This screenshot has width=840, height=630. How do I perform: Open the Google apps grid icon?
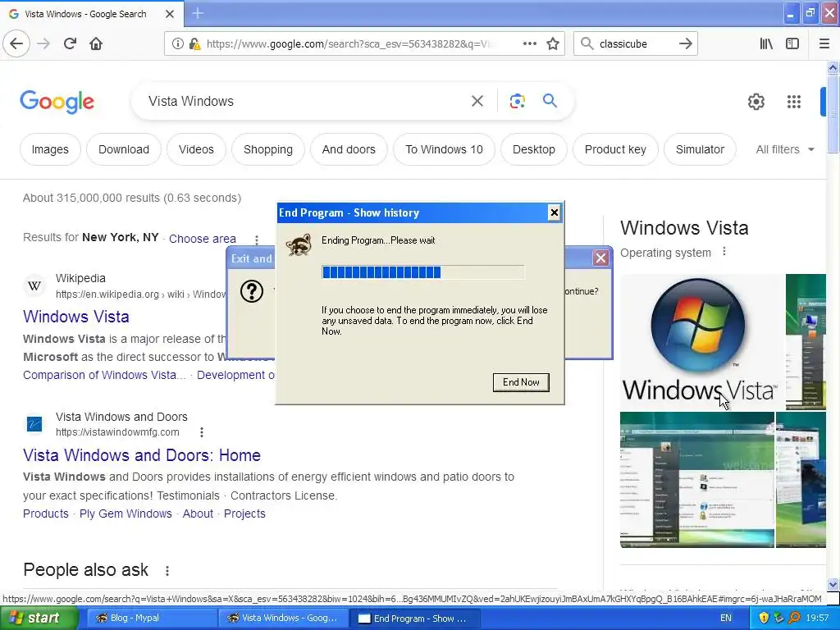(794, 101)
